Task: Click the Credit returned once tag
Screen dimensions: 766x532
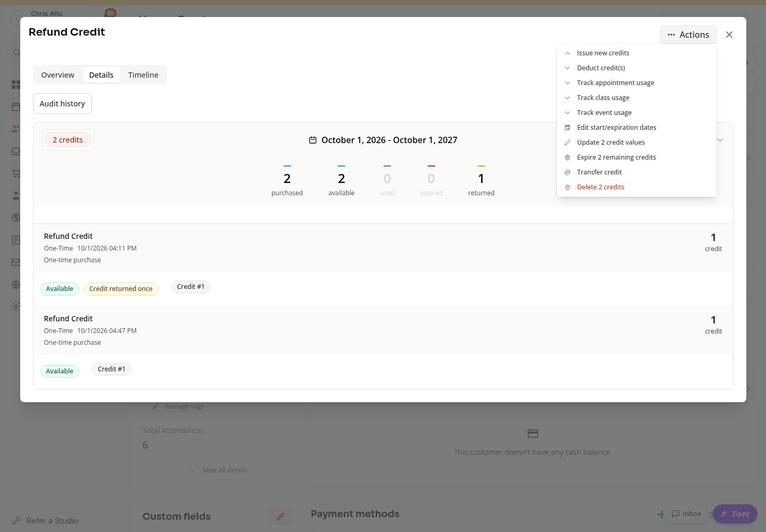Action: [x=121, y=289]
